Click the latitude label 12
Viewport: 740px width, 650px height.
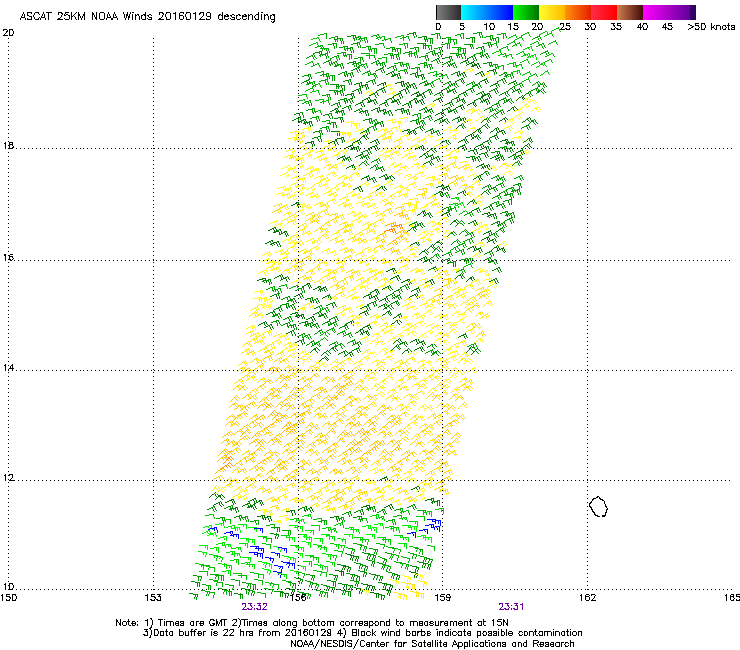[x=8, y=478]
